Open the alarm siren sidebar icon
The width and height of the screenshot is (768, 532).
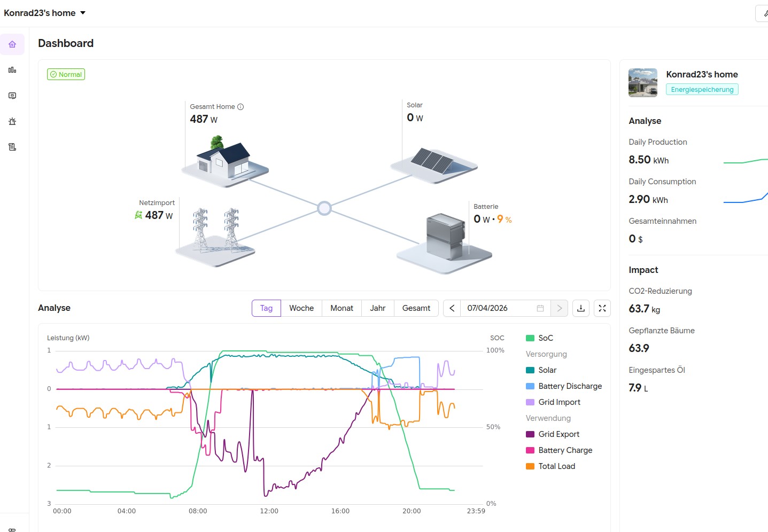point(12,121)
